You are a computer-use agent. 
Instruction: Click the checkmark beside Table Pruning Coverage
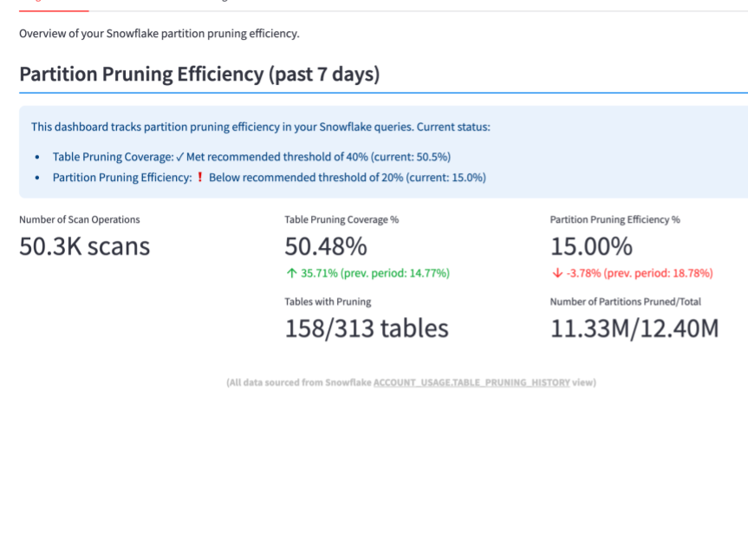(x=181, y=157)
